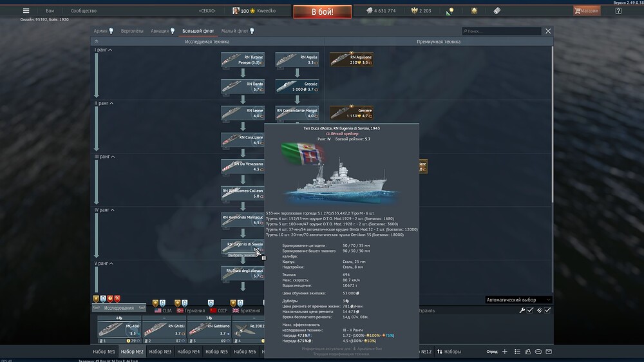Image resolution: width=644 pixels, height=362 pixels.
Task: Click the Silver Lions balance icon
Action: 370,11
